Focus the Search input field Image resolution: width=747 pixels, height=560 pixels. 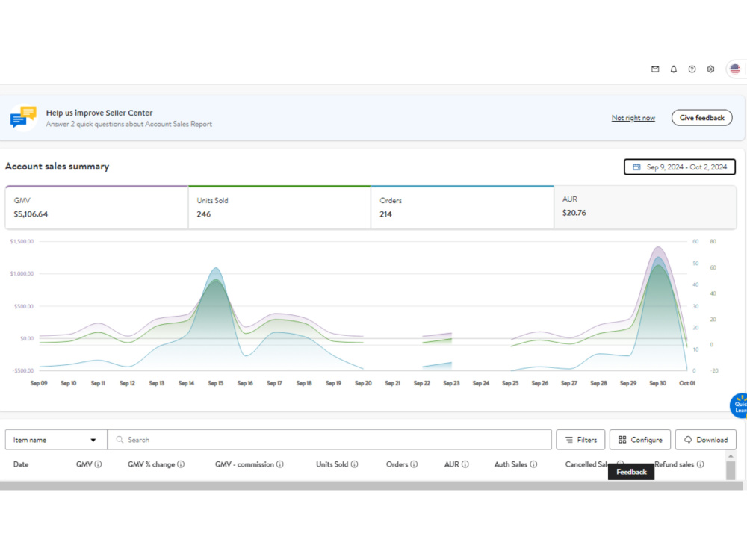click(x=329, y=440)
